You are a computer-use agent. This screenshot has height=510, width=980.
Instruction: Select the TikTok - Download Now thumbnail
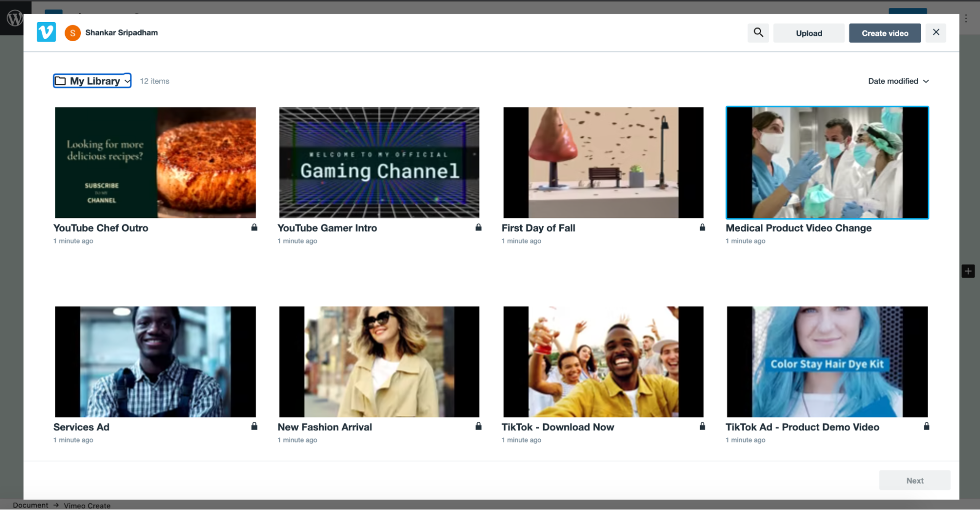click(x=603, y=362)
